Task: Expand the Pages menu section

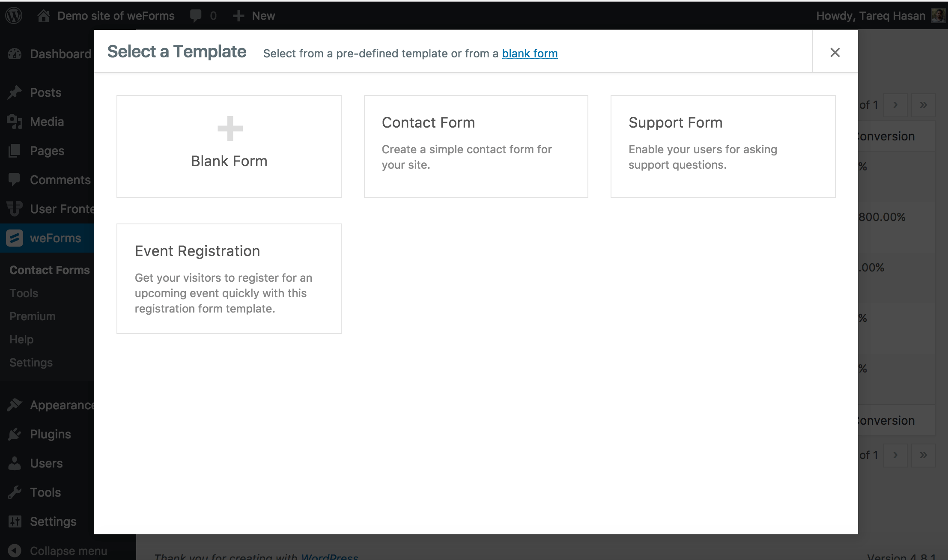Action: (47, 151)
